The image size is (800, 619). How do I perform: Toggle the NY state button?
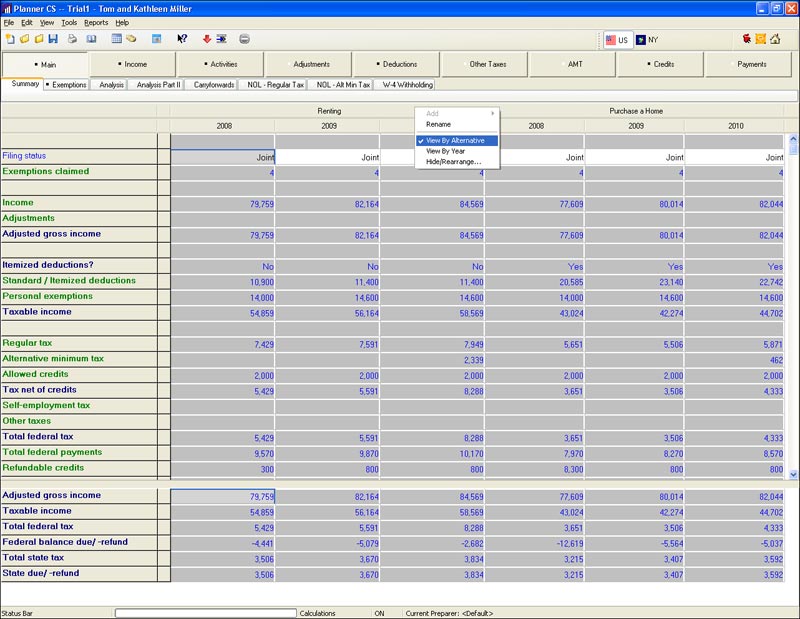646,40
